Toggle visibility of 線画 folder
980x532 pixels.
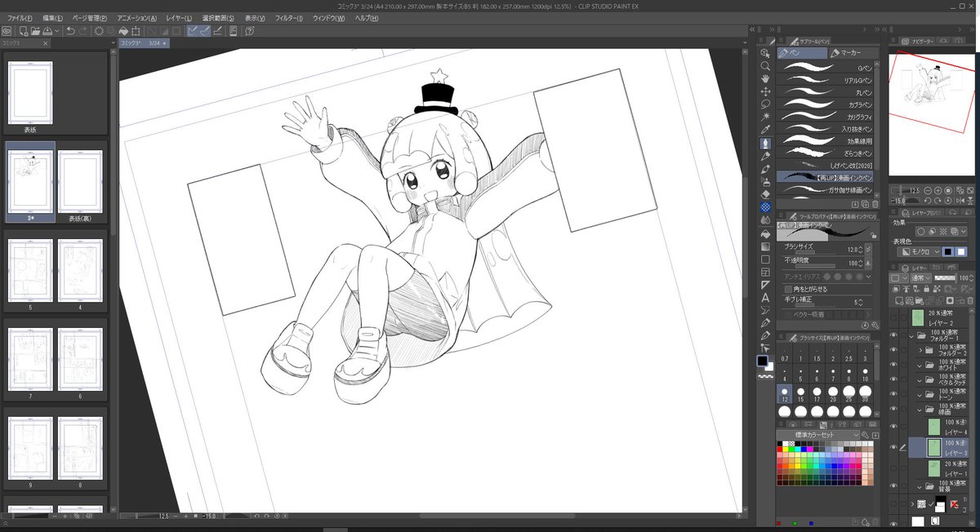click(x=893, y=410)
